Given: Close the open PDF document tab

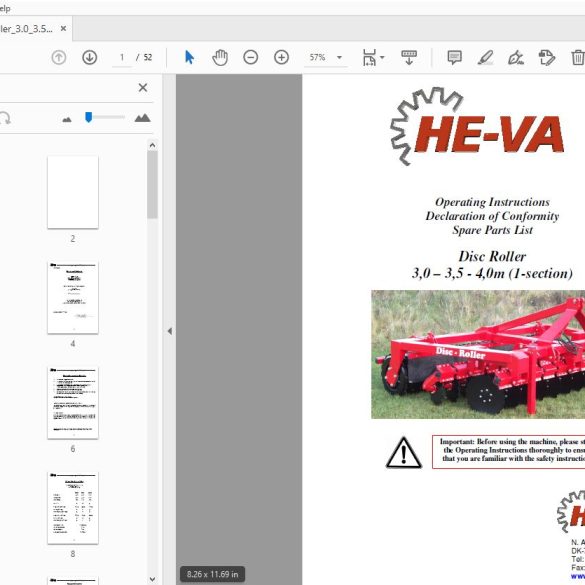Looking at the screenshot, I should click(63, 28).
